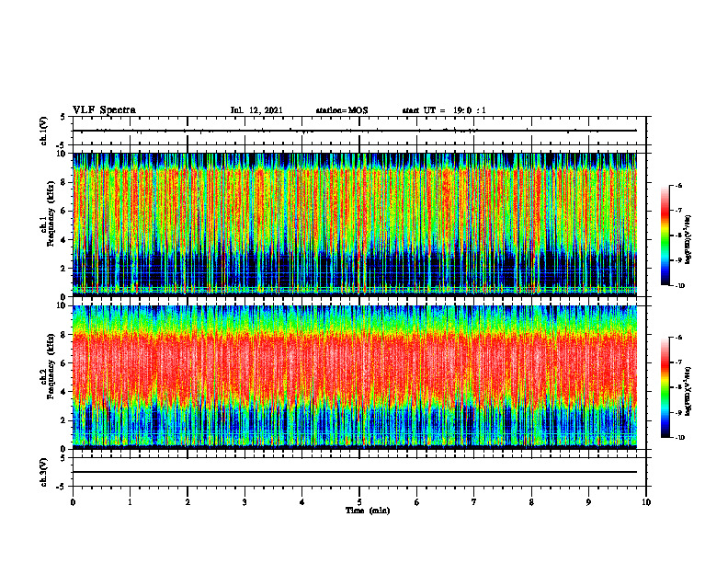Click the "-6" label on ch.1 colorbar
Screen dimensions: 728x563
(678, 186)
